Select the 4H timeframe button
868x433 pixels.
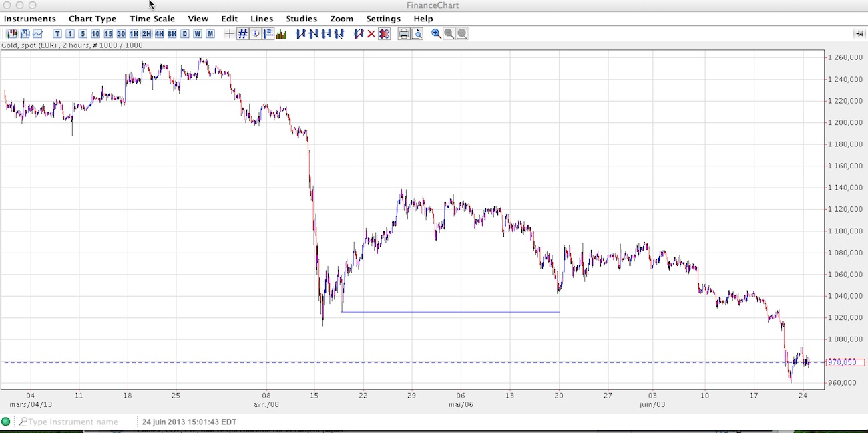(x=159, y=34)
